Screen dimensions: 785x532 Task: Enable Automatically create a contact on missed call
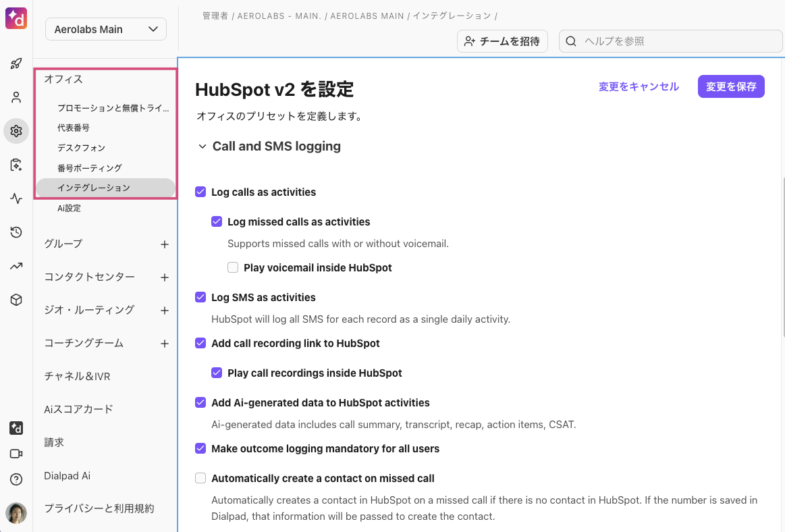(x=200, y=478)
